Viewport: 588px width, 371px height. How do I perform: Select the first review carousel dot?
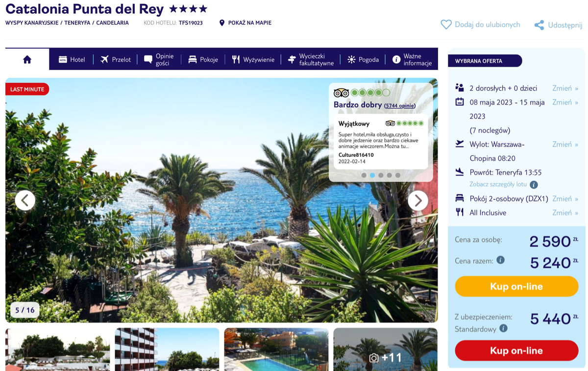click(364, 175)
